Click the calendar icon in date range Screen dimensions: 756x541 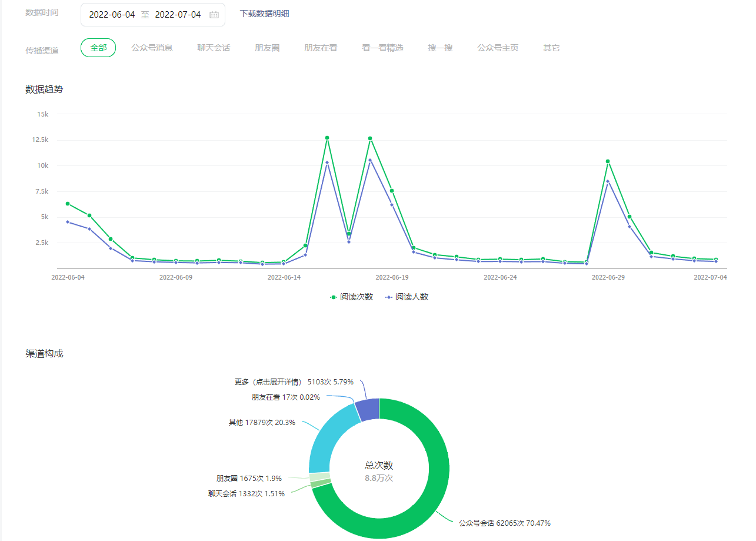pyautogui.click(x=214, y=15)
